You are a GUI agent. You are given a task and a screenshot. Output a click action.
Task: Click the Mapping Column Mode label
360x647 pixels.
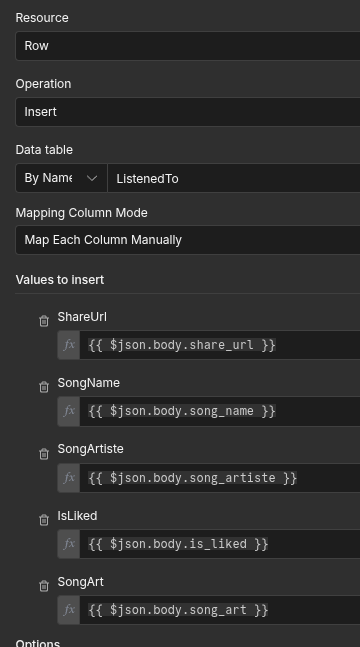coord(81,213)
